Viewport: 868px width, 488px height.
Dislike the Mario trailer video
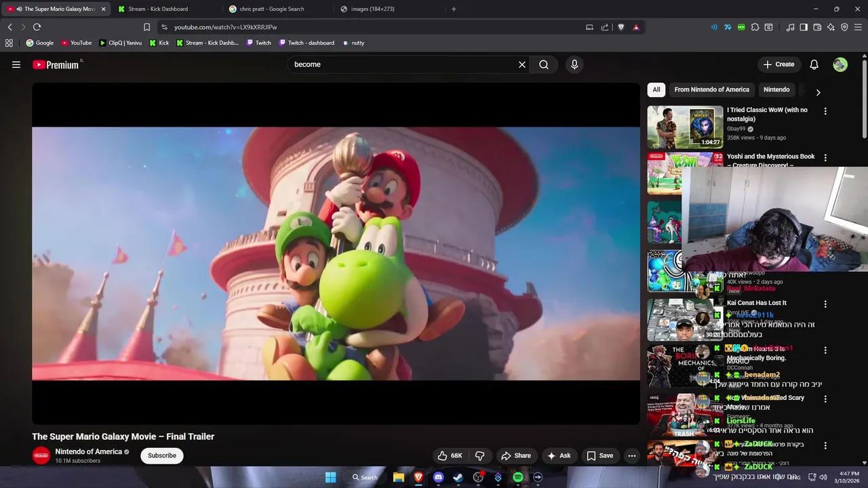[479, 455]
